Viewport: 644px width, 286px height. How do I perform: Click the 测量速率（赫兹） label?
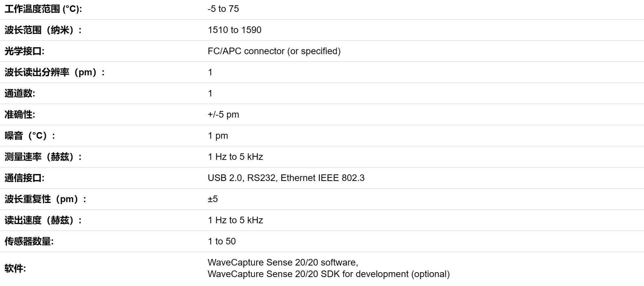tap(43, 157)
